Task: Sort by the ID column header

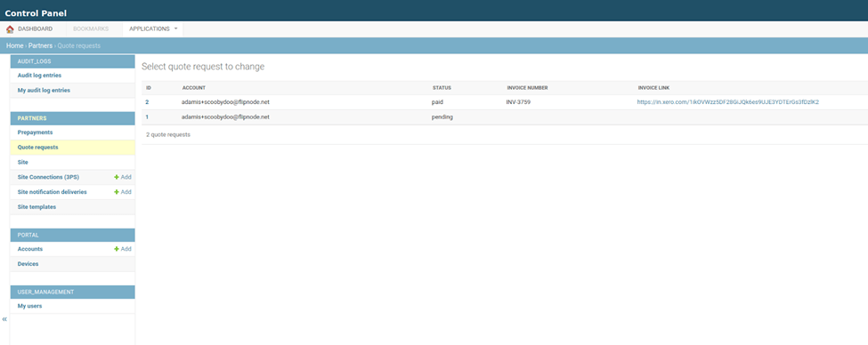Action: 149,88
